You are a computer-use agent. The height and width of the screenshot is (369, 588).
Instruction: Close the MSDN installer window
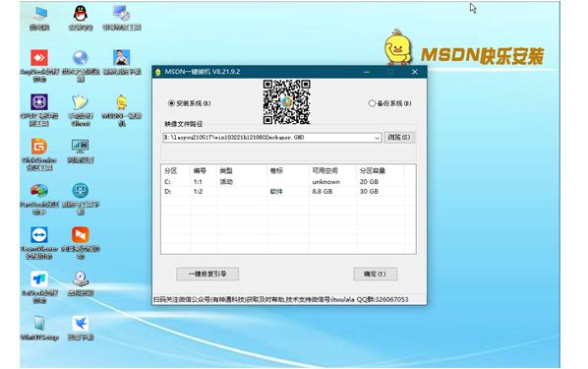point(414,72)
